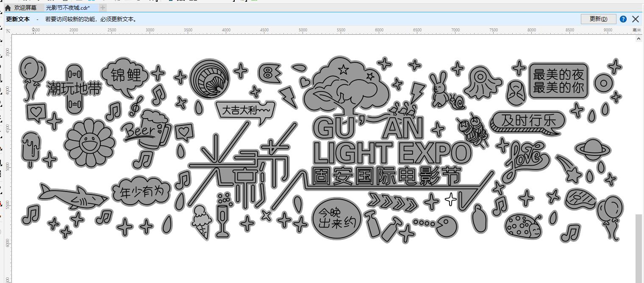Select the champagne glass drawing
The image size is (644, 283).
pyautogui.click(x=222, y=215)
